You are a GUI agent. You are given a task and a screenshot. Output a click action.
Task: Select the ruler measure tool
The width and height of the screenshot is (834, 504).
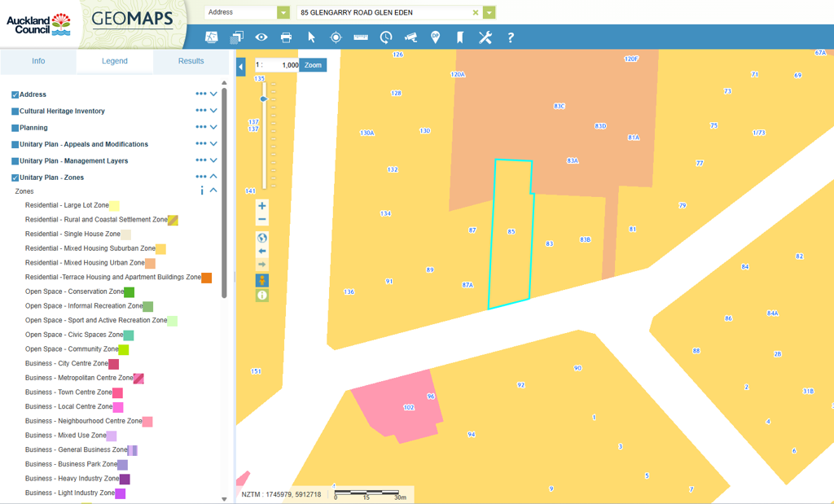tap(361, 37)
